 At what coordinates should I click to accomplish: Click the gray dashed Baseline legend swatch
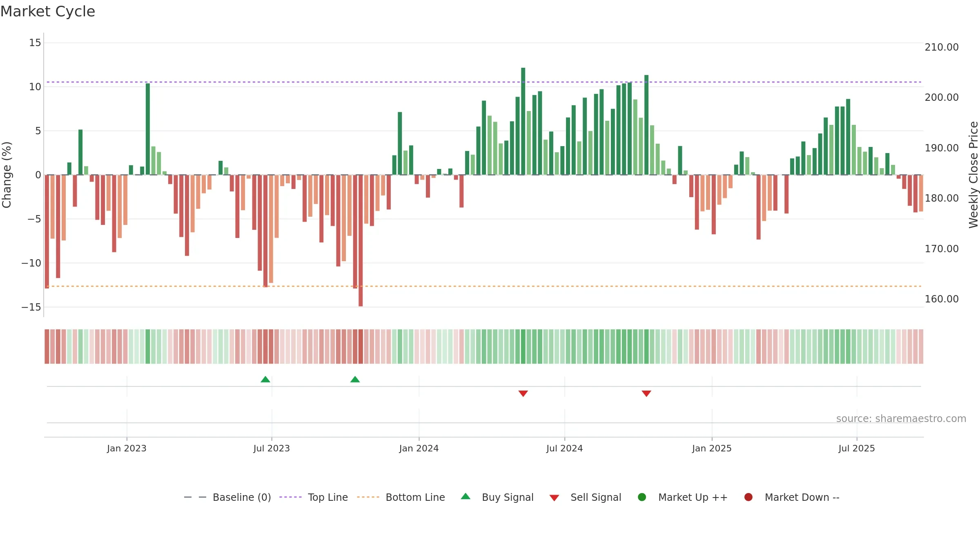pyautogui.click(x=195, y=497)
